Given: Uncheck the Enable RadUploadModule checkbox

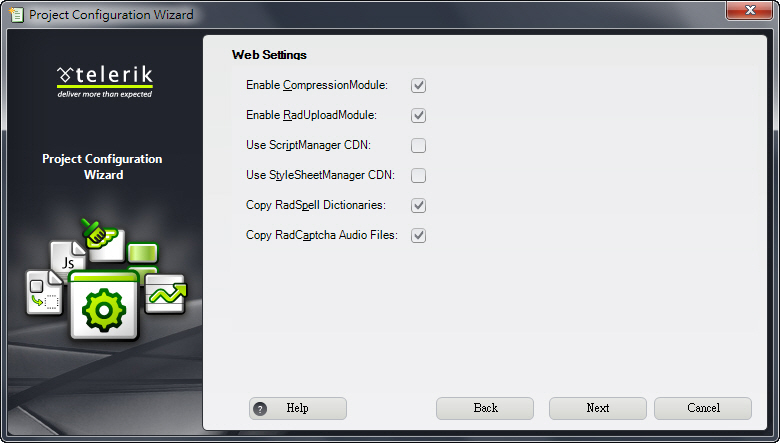Looking at the screenshot, I should (418, 115).
